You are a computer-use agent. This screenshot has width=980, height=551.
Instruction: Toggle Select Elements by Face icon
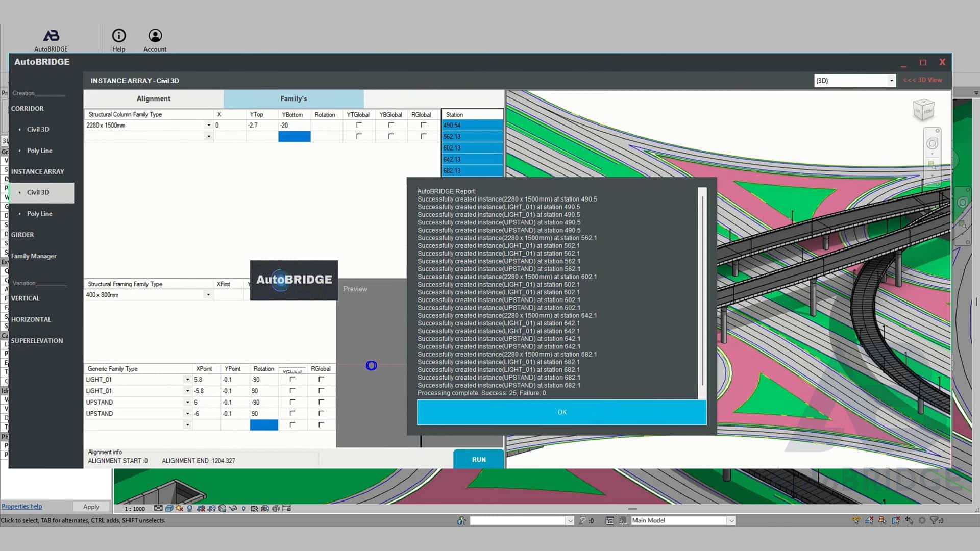coord(896,520)
